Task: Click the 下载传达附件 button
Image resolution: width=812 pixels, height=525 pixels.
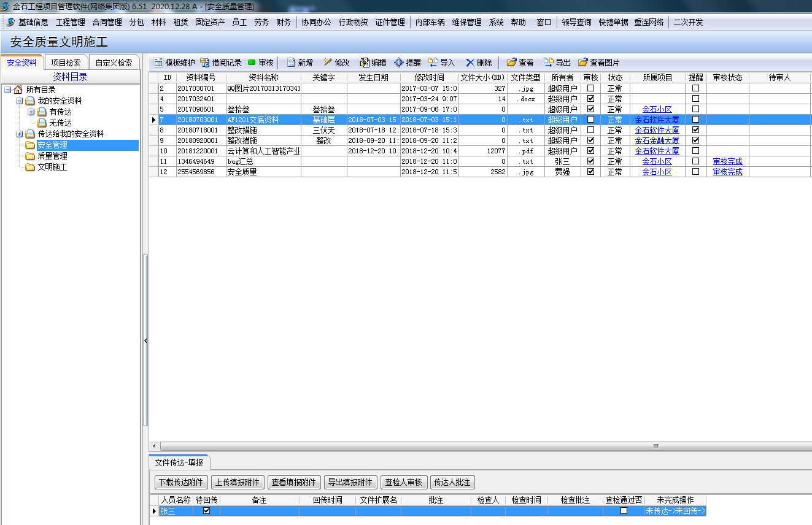Action: pos(181,482)
